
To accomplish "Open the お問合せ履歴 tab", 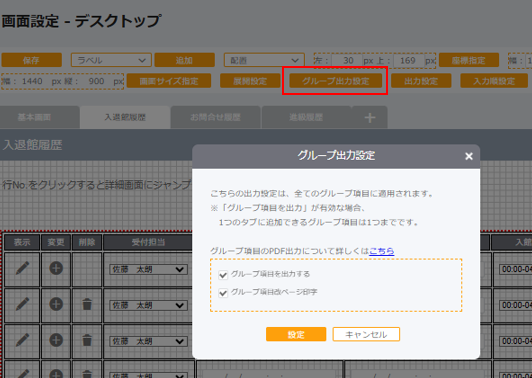I will coord(215,117).
